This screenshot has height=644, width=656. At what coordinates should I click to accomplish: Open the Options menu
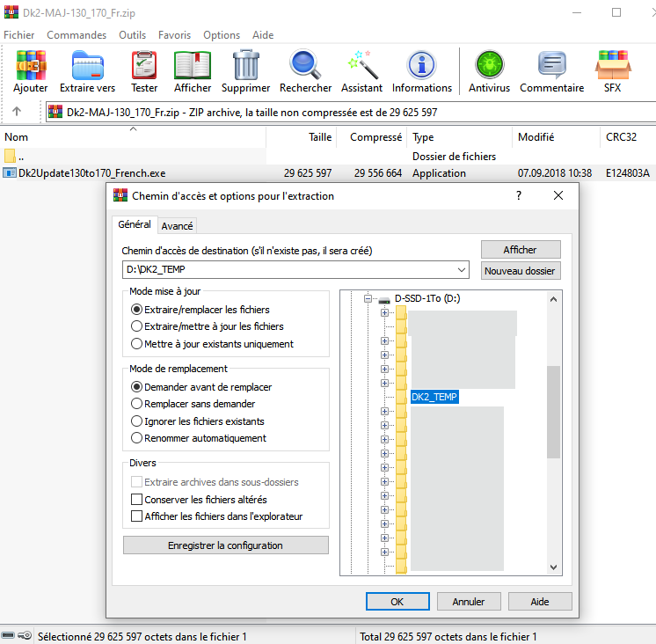coord(222,35)
